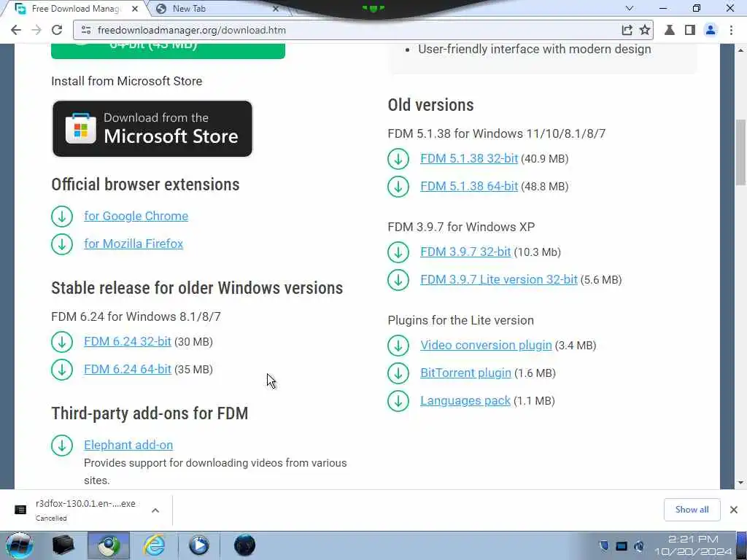Click the security shield tray icon
Screen dimensions: 747x560
604,546
